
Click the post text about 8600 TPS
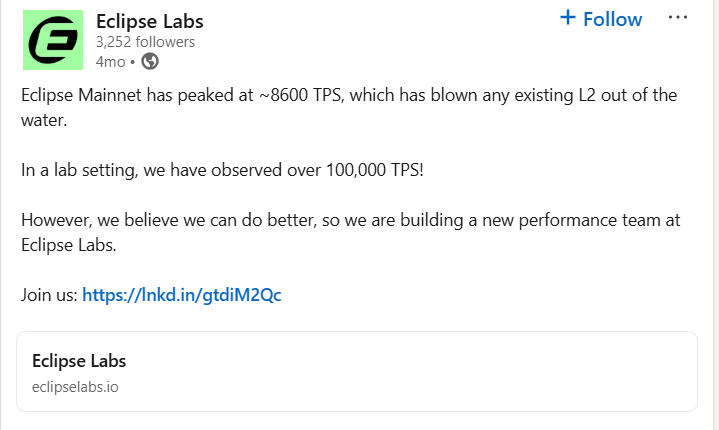[x=349, y=107]
